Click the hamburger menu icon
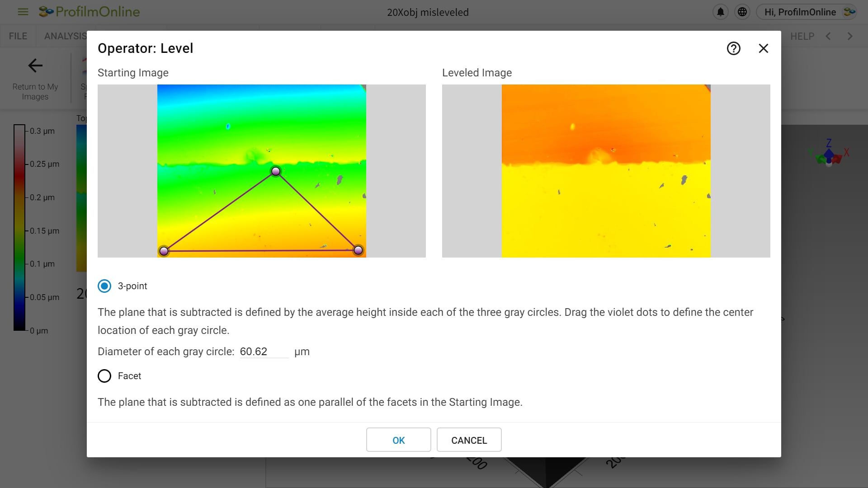 tap(22, 11)
